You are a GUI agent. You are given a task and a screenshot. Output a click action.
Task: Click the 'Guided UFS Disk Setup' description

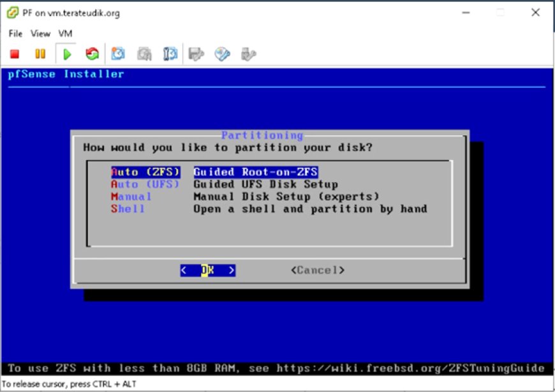[266, 184]
